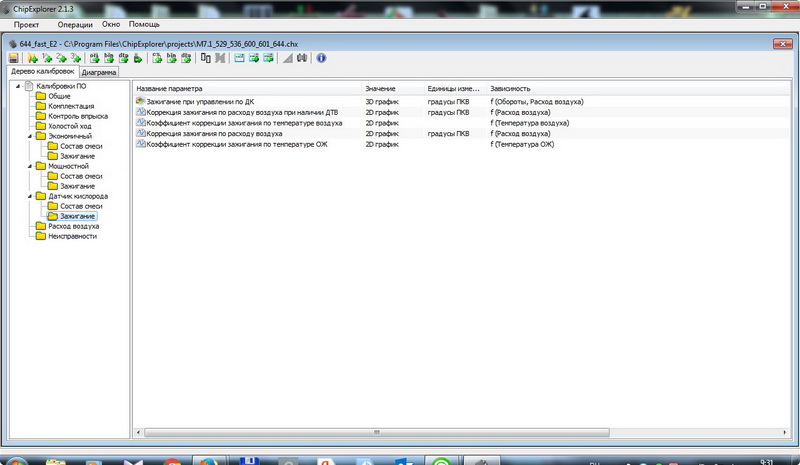
Task: Open the Операции menu
Action: (75, 22)
